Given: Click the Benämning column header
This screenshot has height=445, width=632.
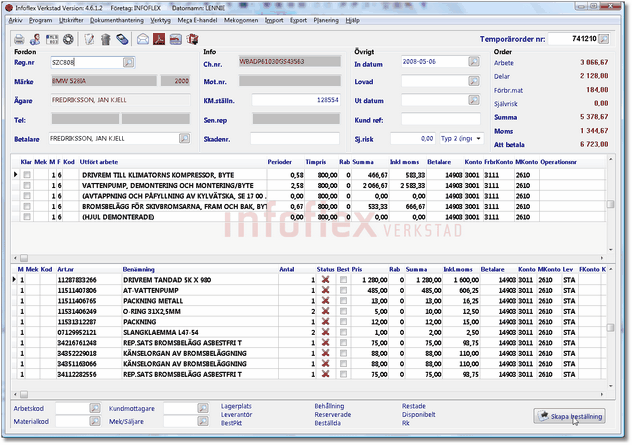Looking at the screenshot, I should [138, 269].
